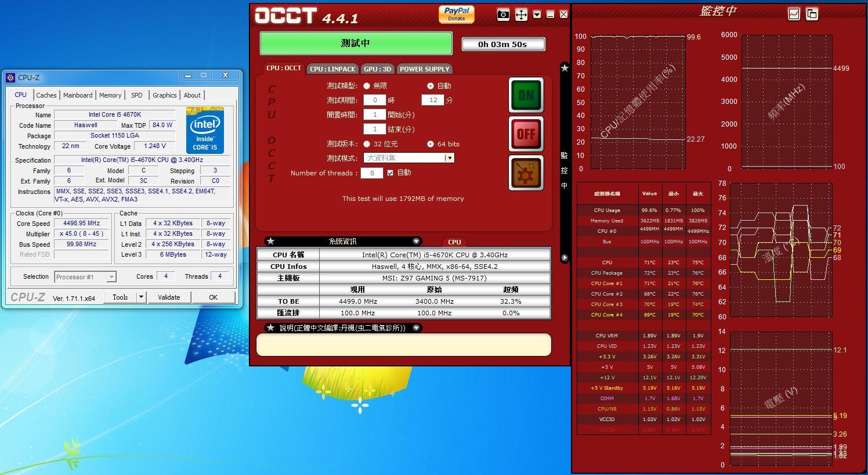Click the window layout icon in monitoring panel
868x475 pixels.
812,14
